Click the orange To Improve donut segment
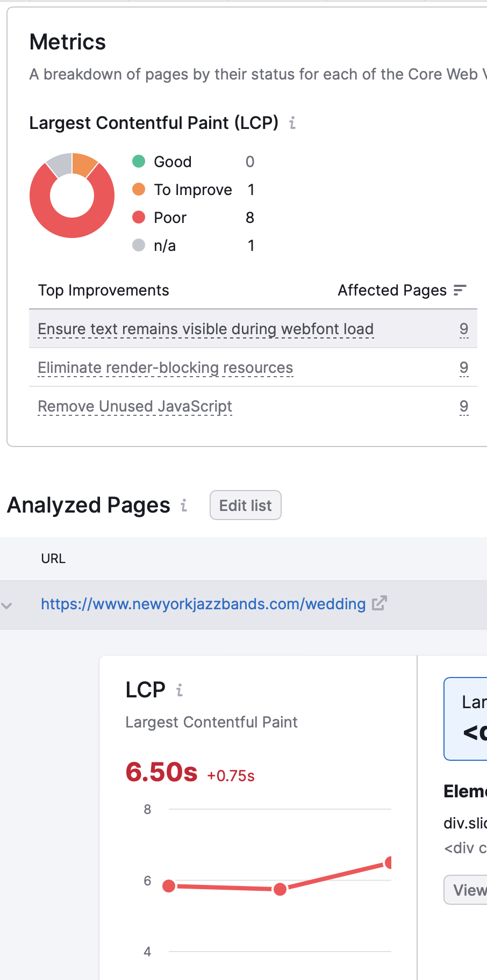This screenshot has height=980, width=487. pyautogui.click(x=83, y=164)
